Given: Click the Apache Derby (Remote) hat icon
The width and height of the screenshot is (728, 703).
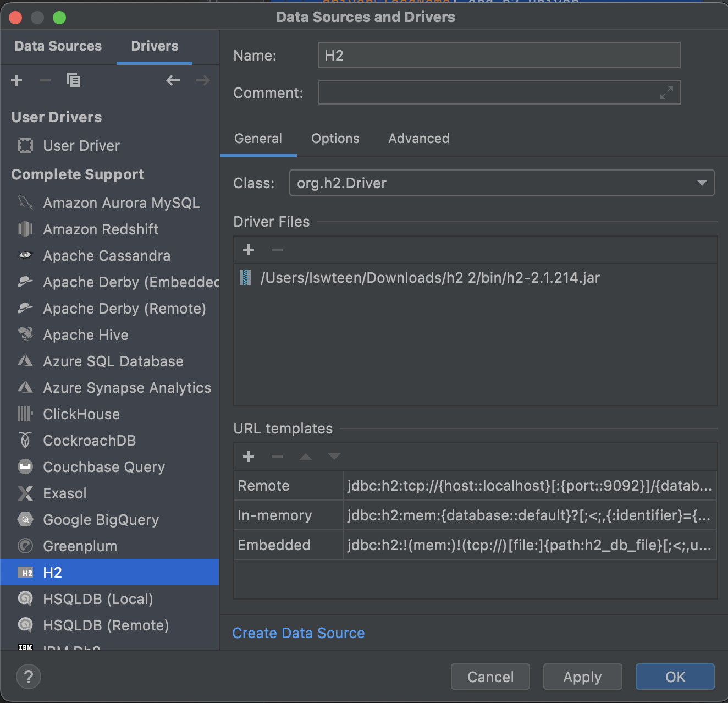Looking at the screenshot, I should (x=25, y=309).
